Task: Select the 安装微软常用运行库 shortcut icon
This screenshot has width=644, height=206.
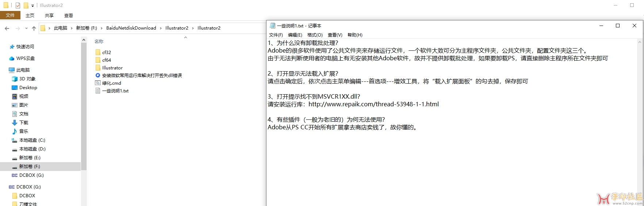Action: pos(98,75)
